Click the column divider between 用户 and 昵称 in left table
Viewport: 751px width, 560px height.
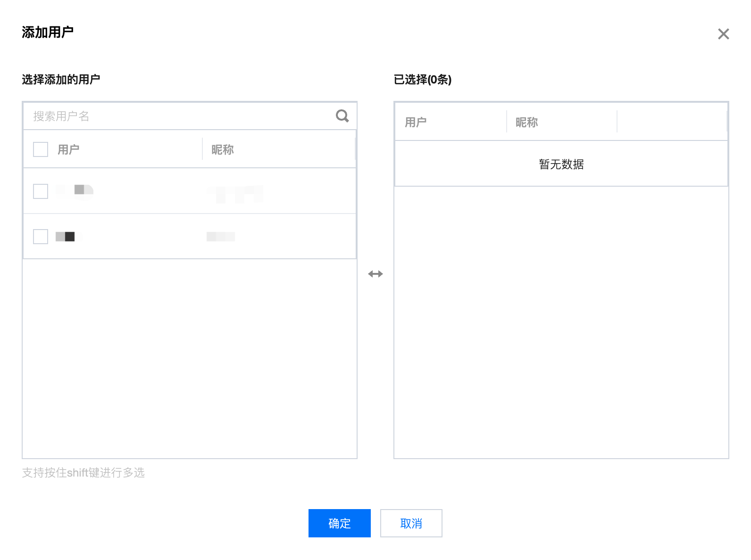tap(202, 149)
